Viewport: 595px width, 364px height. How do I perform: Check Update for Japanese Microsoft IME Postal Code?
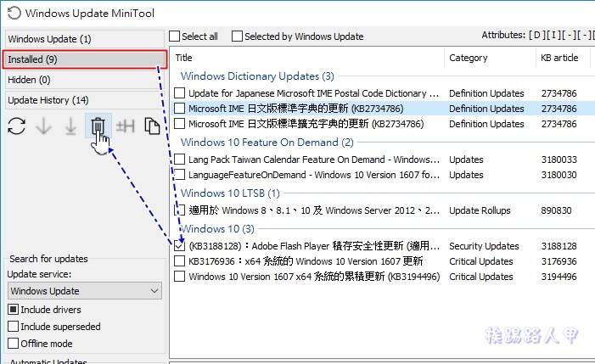[x=179, y=92]
